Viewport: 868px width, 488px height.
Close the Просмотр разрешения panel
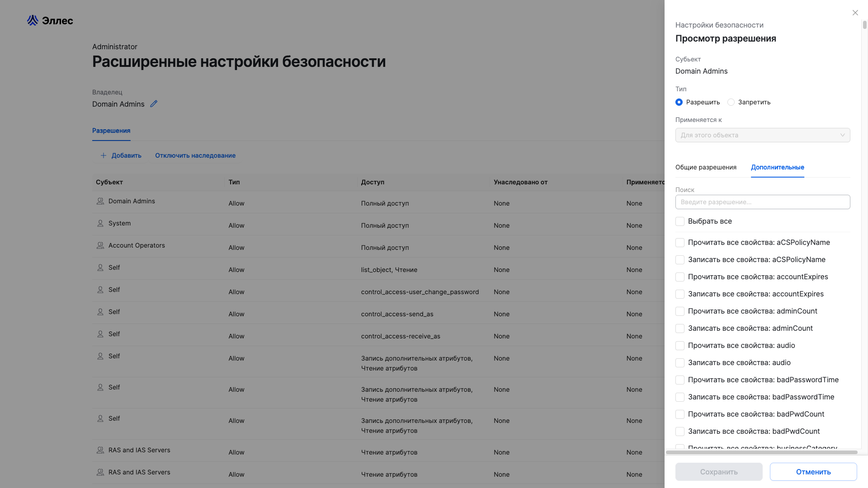855,13
